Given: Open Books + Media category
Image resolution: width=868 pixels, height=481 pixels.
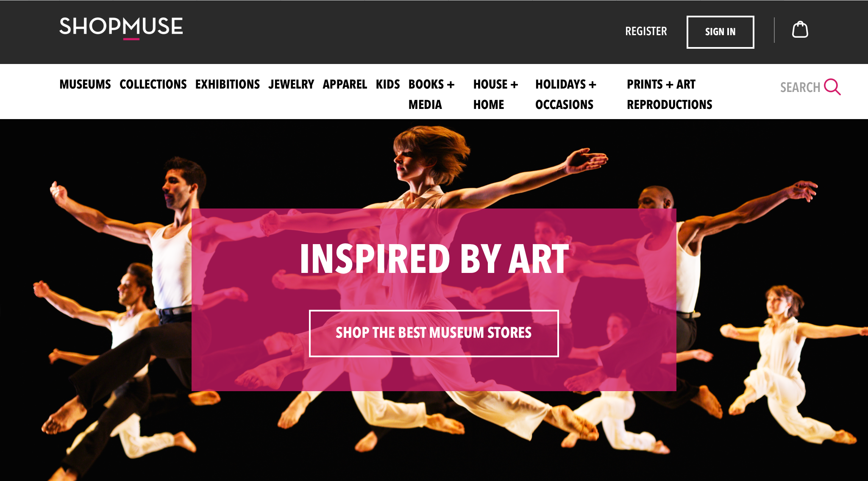Looking at the screenshot, I should click(x=431, y=94).
